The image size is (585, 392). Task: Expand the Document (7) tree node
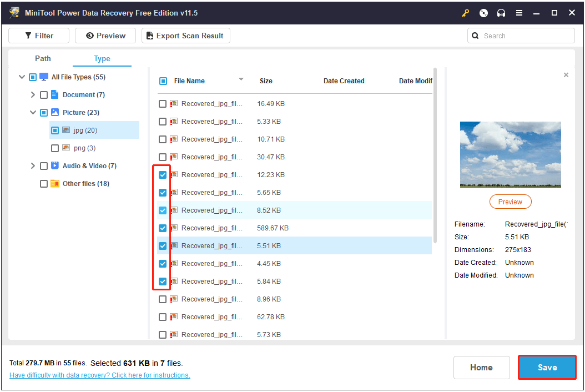click(x=33, y=95)
